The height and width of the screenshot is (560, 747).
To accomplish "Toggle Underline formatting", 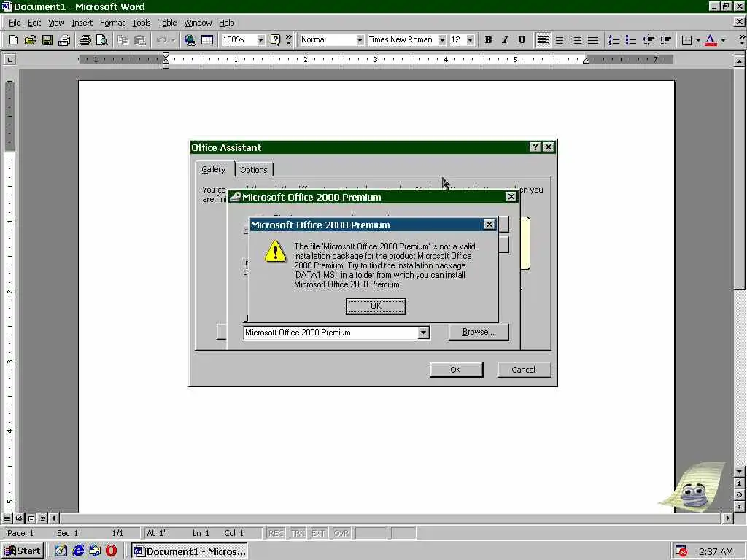I will 522,40.
